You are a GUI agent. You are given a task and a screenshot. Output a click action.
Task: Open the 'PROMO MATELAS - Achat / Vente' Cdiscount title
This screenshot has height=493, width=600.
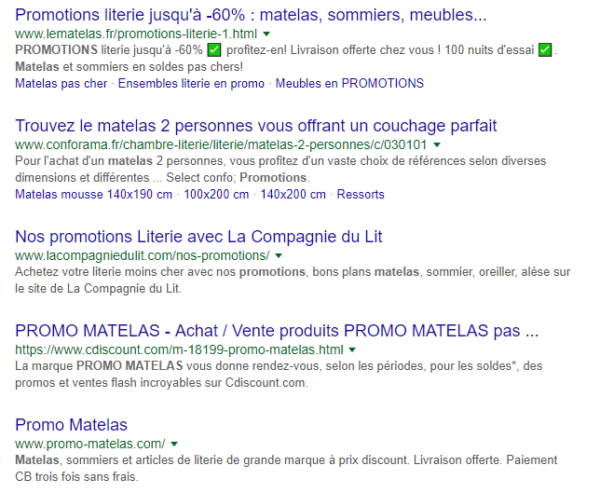[277, 331]
